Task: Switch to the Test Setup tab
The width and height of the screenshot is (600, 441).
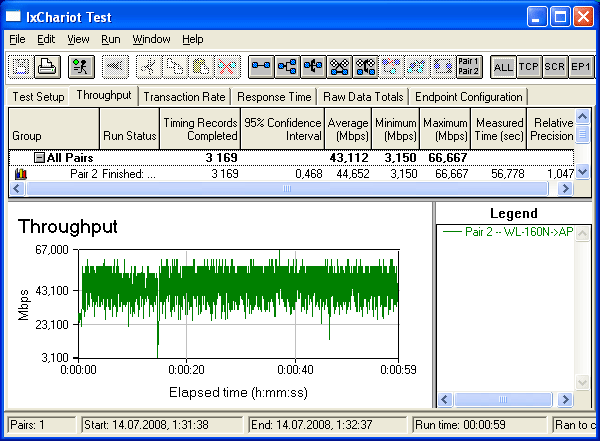Action: tap(38, 97)
